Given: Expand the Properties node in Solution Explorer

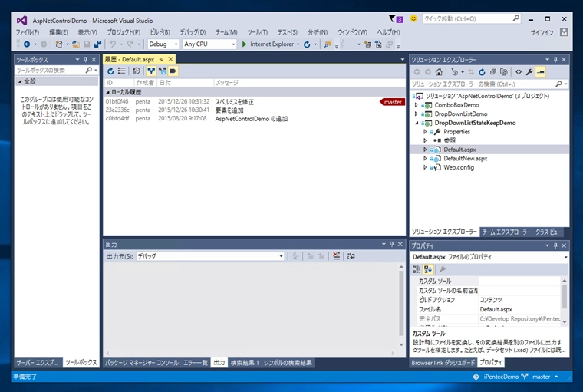Looking at the screenshot, I should tap(425, 132).
